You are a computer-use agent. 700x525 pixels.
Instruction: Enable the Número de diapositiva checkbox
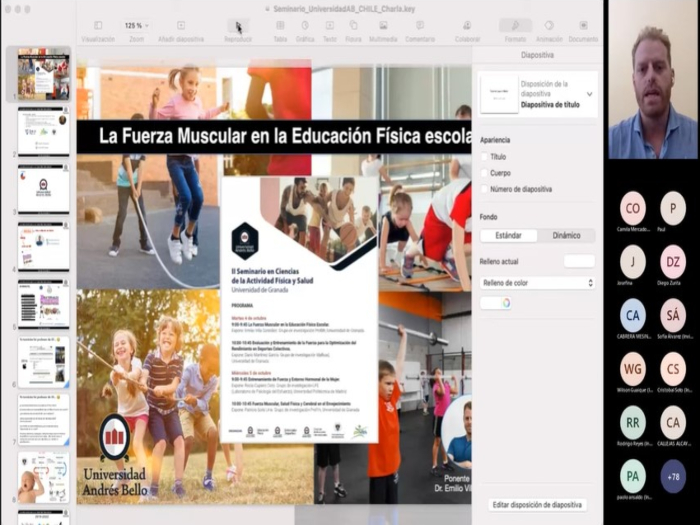[x=484, y=189]
